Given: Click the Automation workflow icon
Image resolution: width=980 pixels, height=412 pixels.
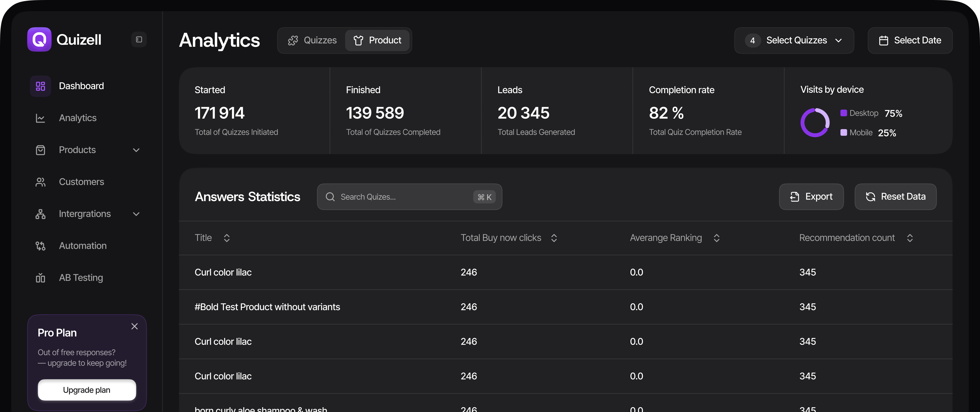Looking at the screenshot, I should click(x=40, y=246).
